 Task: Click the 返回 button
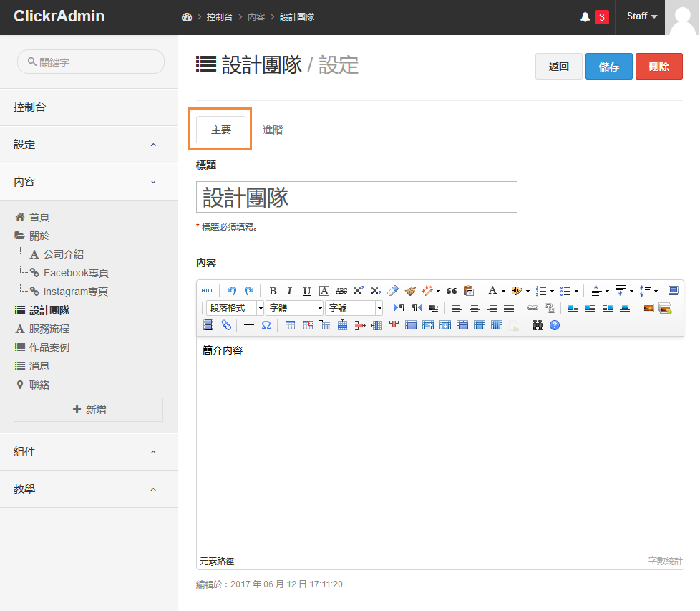(559, 67)
